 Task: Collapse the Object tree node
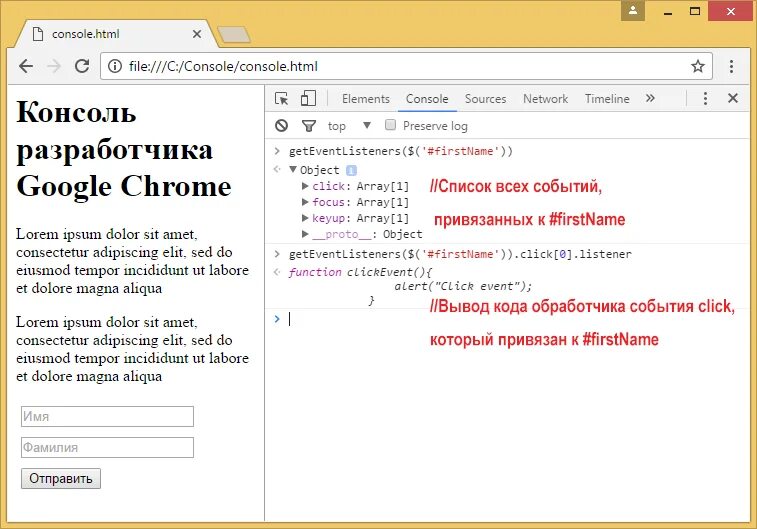(293, 169)
